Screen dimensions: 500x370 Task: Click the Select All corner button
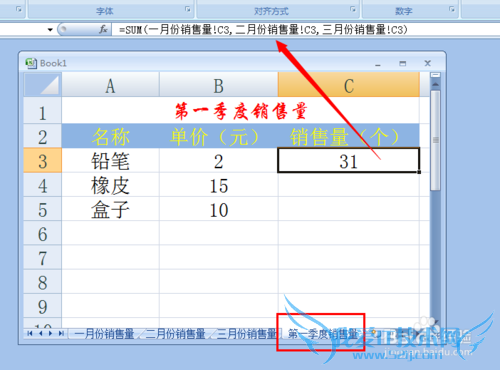pyautogui.click(x=43, y=85)
